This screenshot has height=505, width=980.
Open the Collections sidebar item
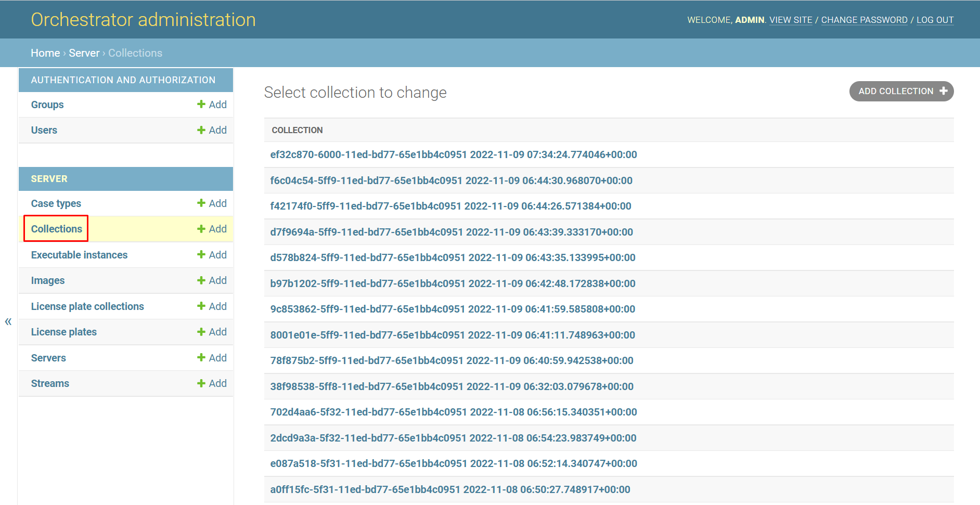tap(56, 229)
